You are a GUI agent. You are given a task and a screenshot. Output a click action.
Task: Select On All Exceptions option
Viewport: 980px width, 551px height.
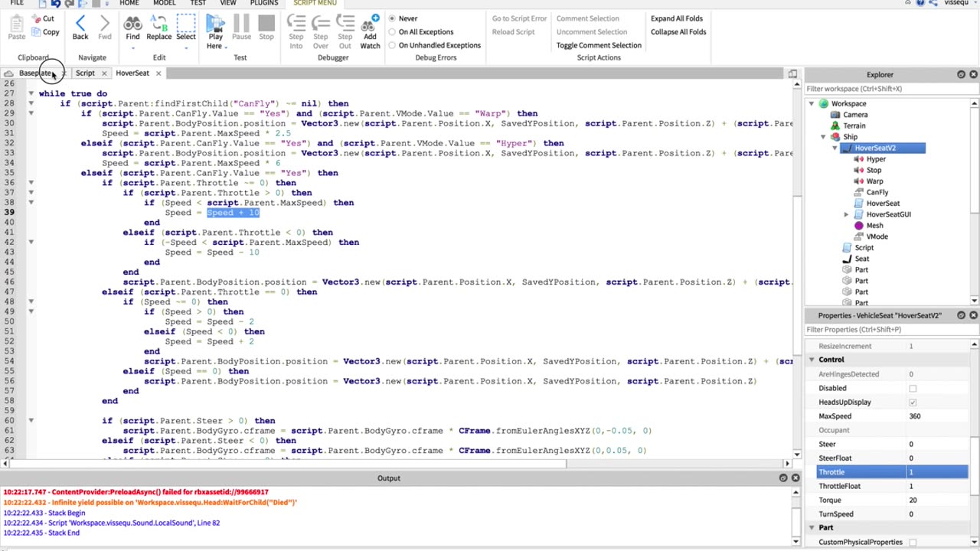tap(392, 32)
